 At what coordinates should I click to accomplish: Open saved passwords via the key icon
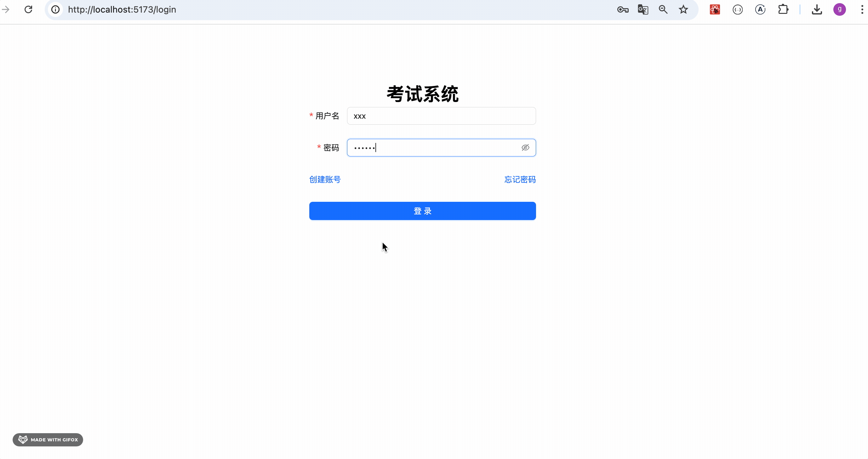(x=622, y=9)
